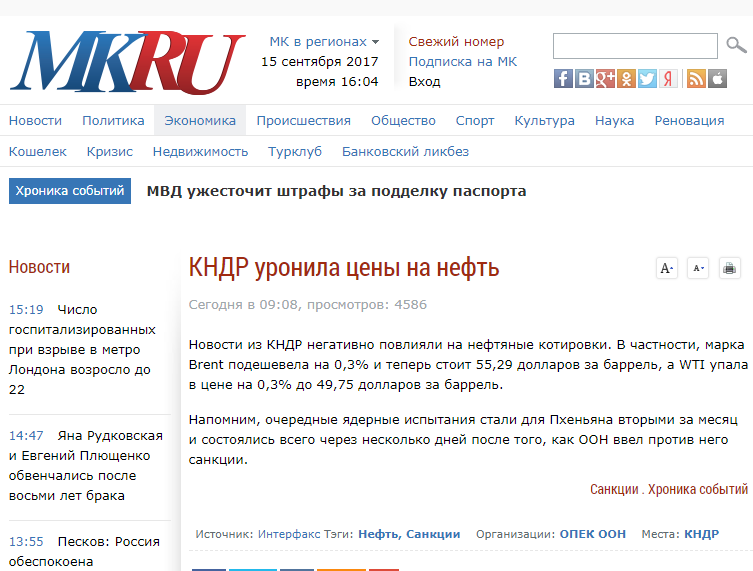Click the Facebook icon in the header
This screenshot has width=753, height=571.
point(563,79)
